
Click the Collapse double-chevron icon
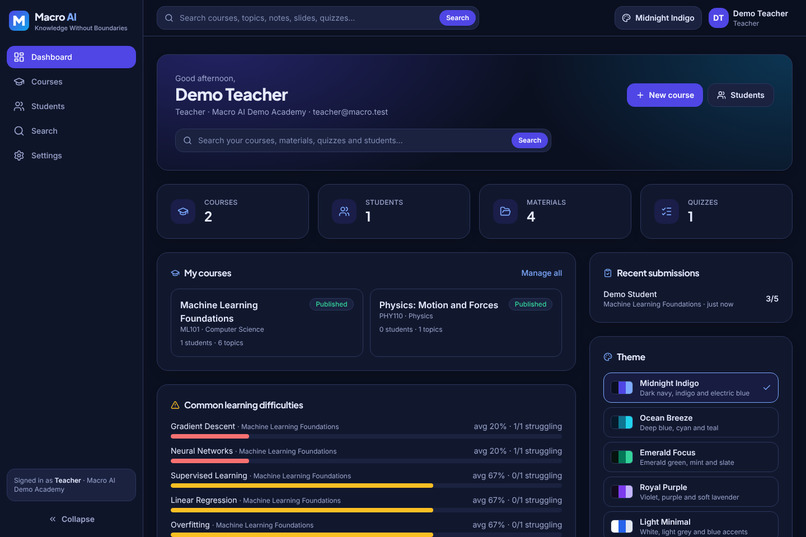point(52,519)
